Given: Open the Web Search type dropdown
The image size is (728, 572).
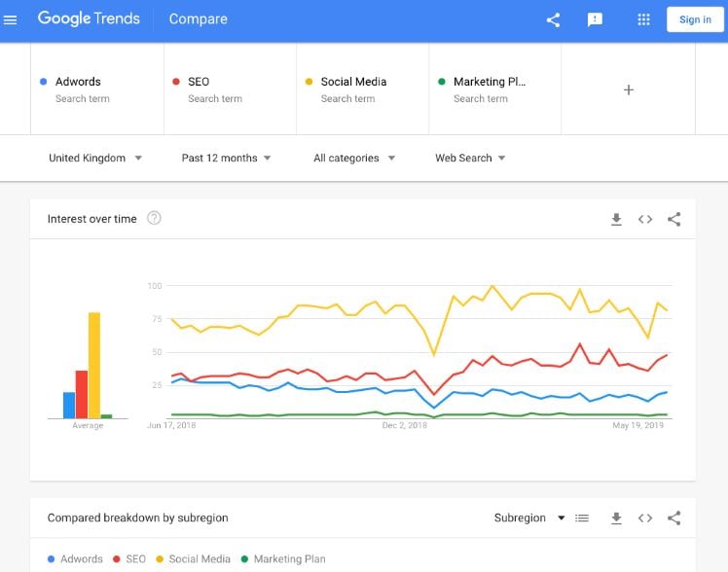Looking at the screenshot, I should (x=470, y=159).
